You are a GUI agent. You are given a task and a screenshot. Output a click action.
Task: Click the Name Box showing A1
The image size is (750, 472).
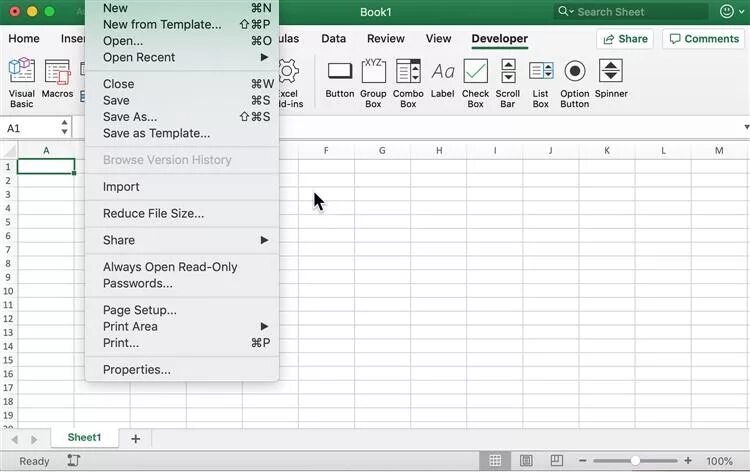click(x=32, y=128)
